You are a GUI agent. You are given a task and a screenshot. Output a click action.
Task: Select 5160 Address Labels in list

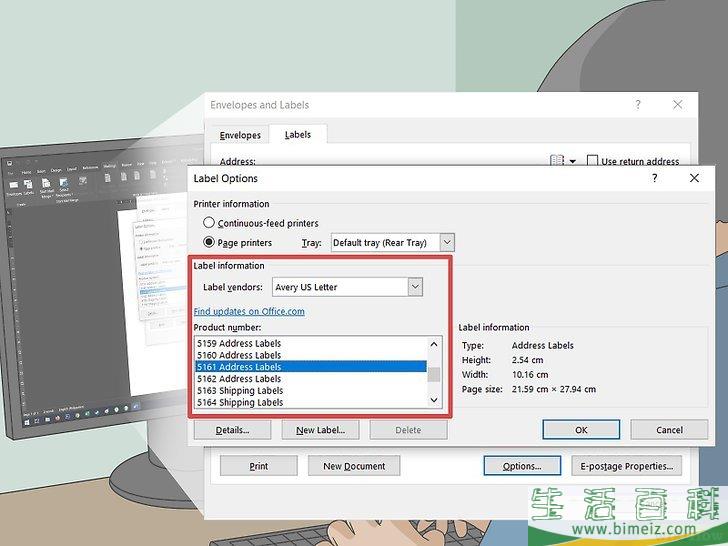point(311,355)
